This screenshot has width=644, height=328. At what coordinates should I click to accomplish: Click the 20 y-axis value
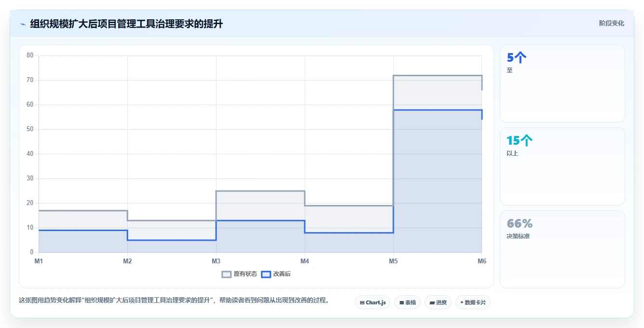pos(30,203)
